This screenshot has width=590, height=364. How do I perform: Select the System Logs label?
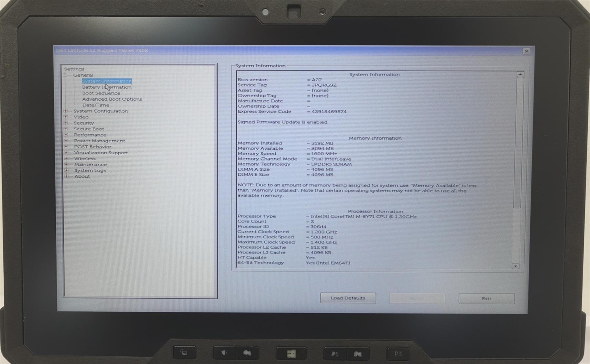(90, 171)
